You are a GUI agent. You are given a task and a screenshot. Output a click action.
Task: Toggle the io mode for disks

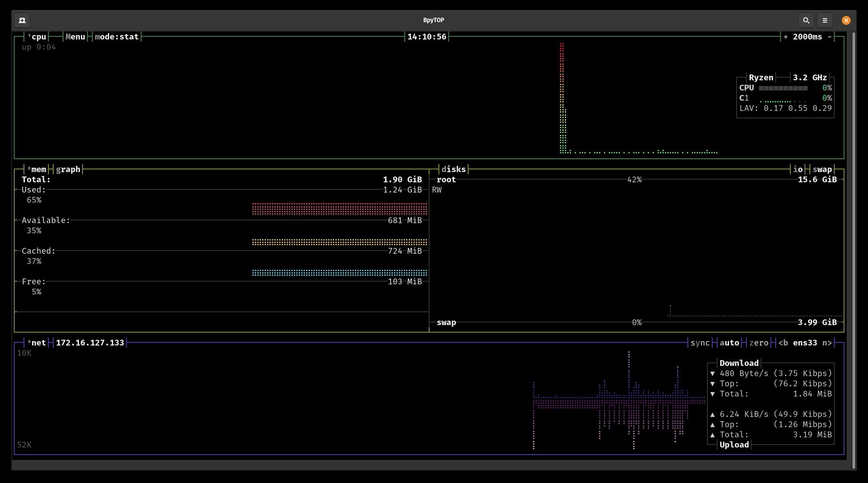click(x=798, y=169)
